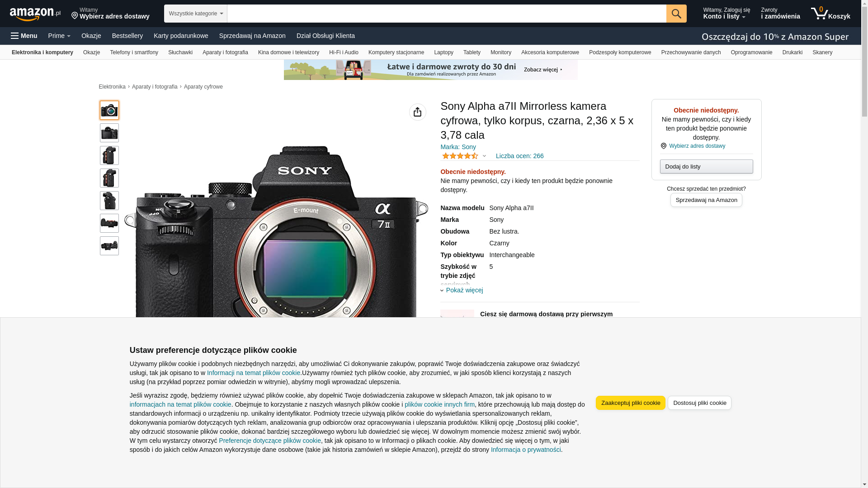Go to the Laptopy category tab
The height and width of the screenshot is (488, 868).
pyautogui.click(x=443, y=52)
